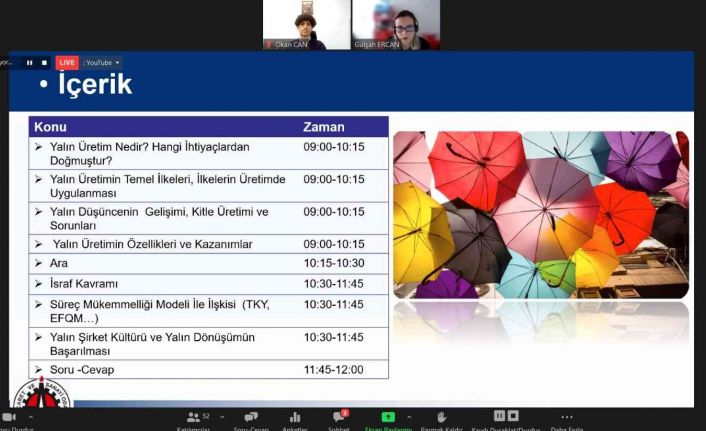Select Okan CAN's video thumbnail
Viewport: 706px width, 431px height.
coord(307,24)
